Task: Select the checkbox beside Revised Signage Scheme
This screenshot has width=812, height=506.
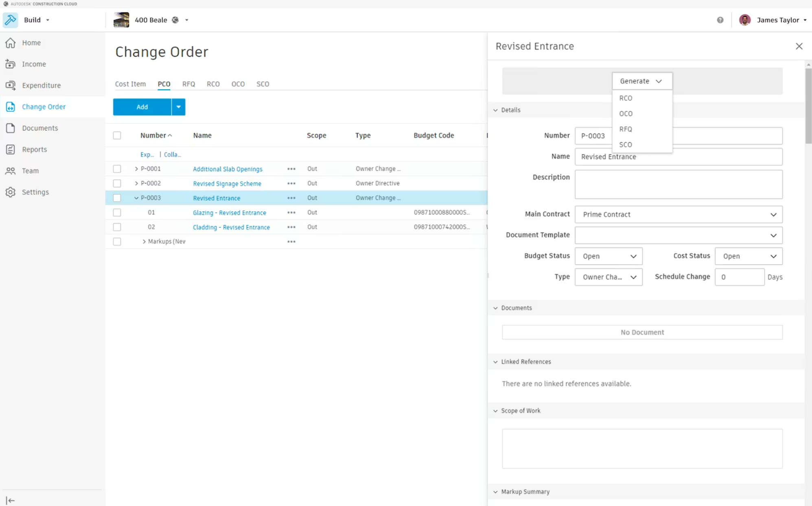Action: click(x=117, y=183)
